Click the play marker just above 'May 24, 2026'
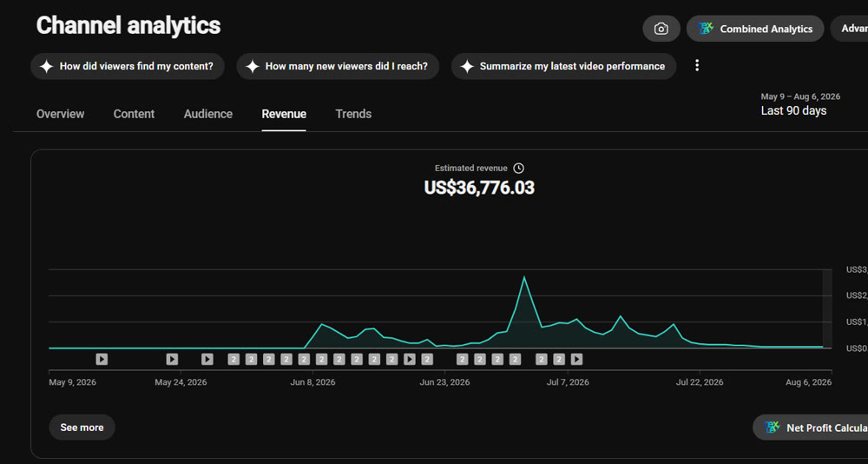868x464 pixels. point(172,359)
